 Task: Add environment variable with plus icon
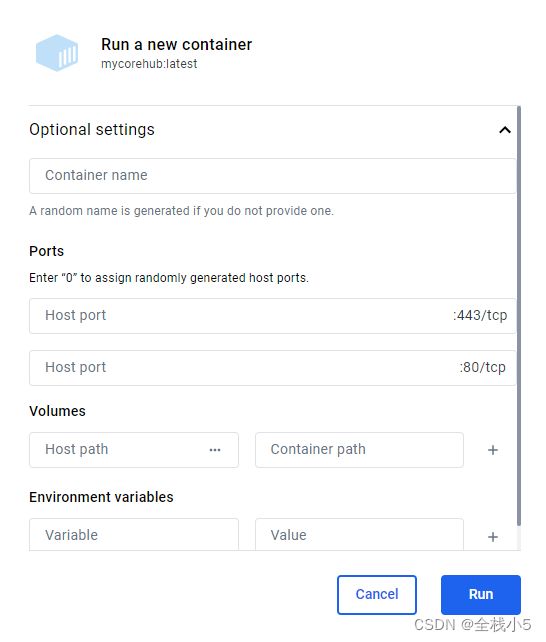[493, 537]
